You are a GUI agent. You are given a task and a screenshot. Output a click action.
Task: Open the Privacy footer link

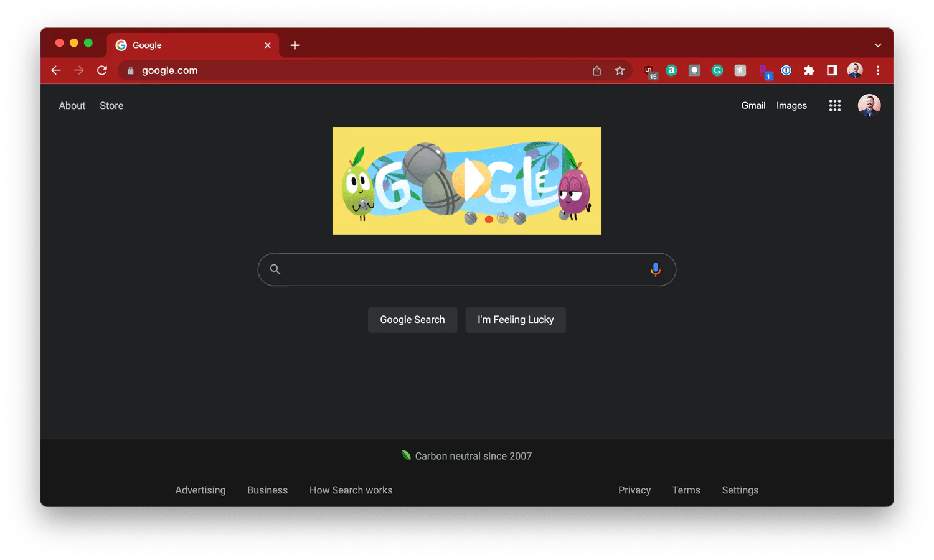pyautogui.click(x=634, y=490)
